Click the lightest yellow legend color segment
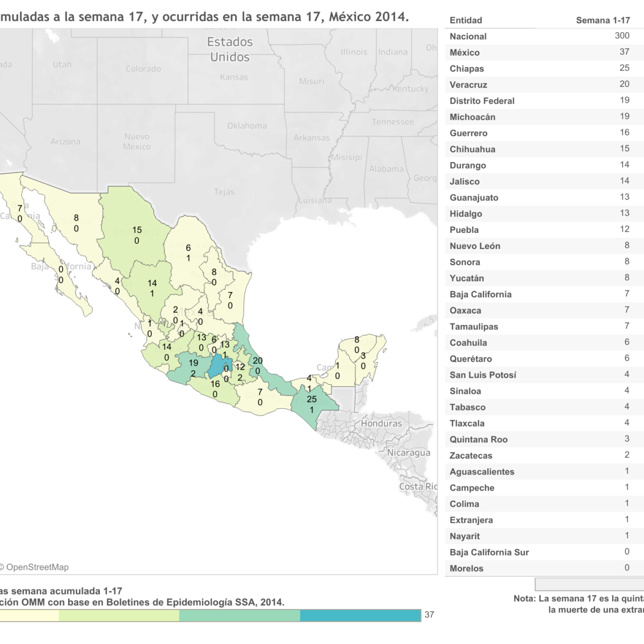The width and height of the screenshot is (644, 644). pos(30,616)
